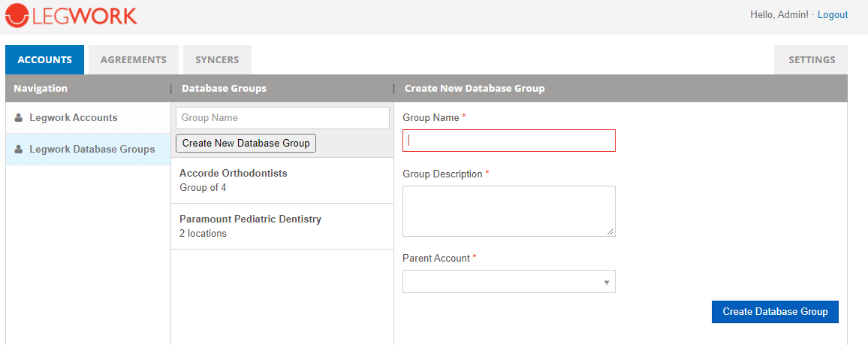Click 'Group of 4' subtitle text
Screen dimensions: 868x345
click(203, 188)
